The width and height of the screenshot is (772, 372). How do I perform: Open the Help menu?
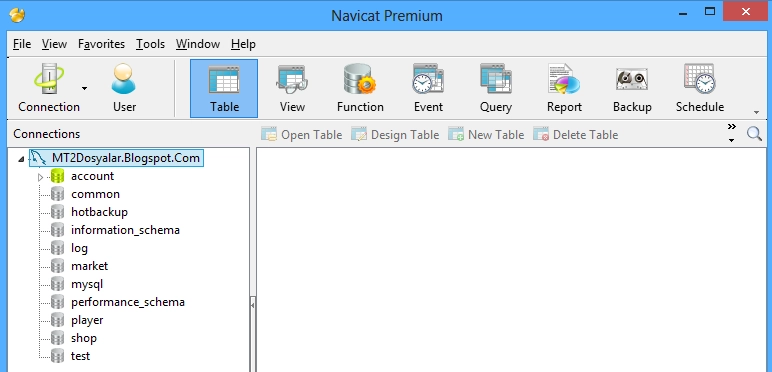243,44
